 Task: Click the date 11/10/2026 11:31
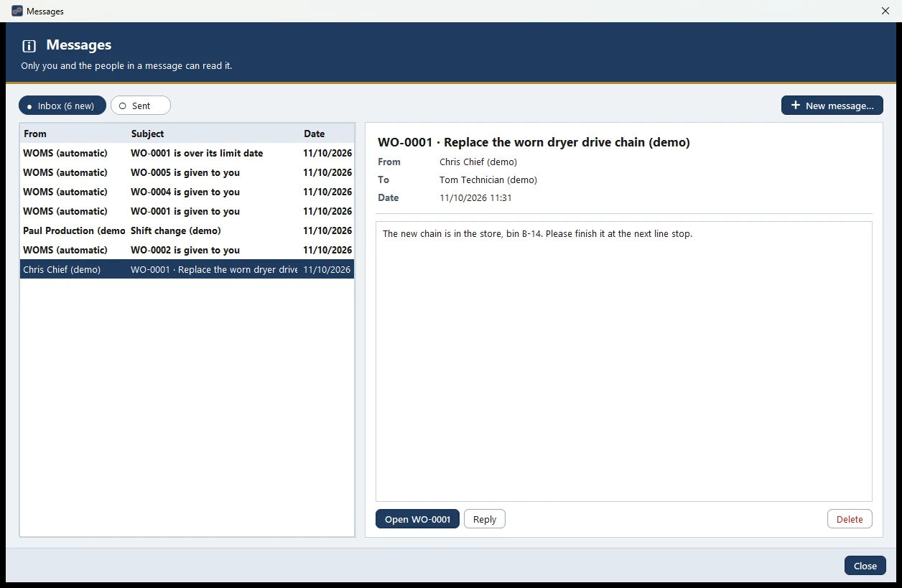pos(475,197)
